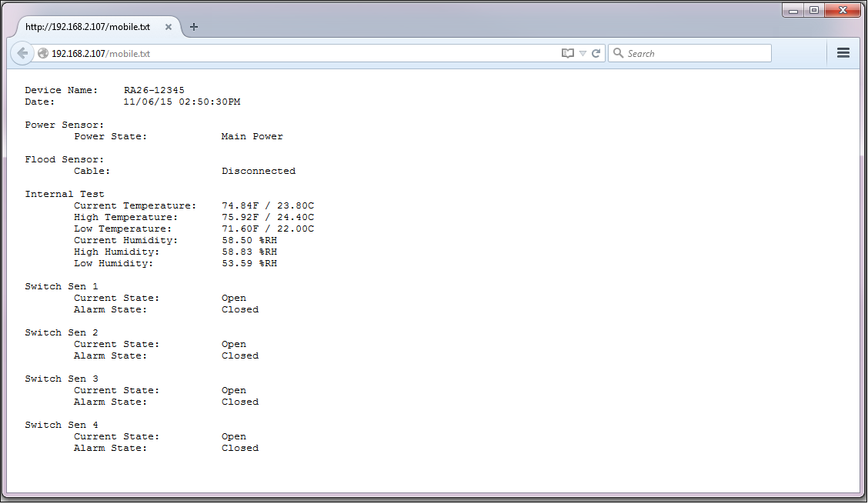
Task: Click the Switch Sen 4 heading
Action: pyautogui.click(x=62, y=425)
